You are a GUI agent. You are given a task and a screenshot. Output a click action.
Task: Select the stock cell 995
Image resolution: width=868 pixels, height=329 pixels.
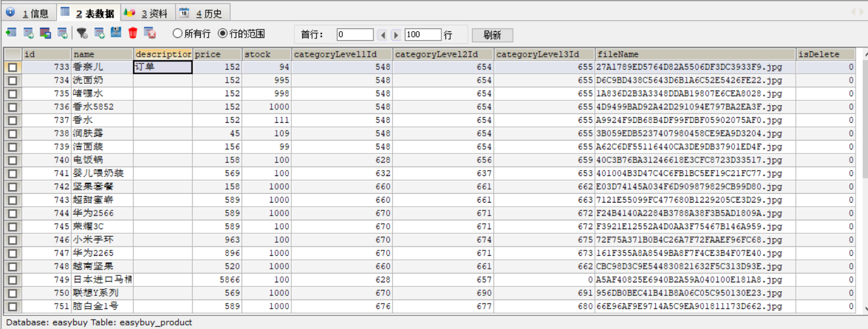[x=267, y=80]
